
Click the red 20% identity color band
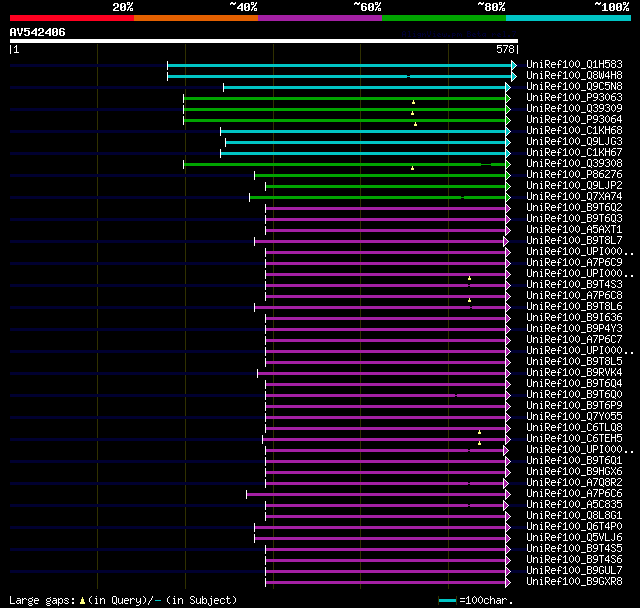72,18
